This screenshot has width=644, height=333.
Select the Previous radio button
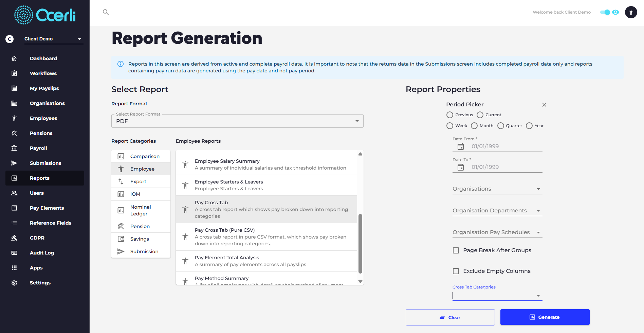point(450,115)
